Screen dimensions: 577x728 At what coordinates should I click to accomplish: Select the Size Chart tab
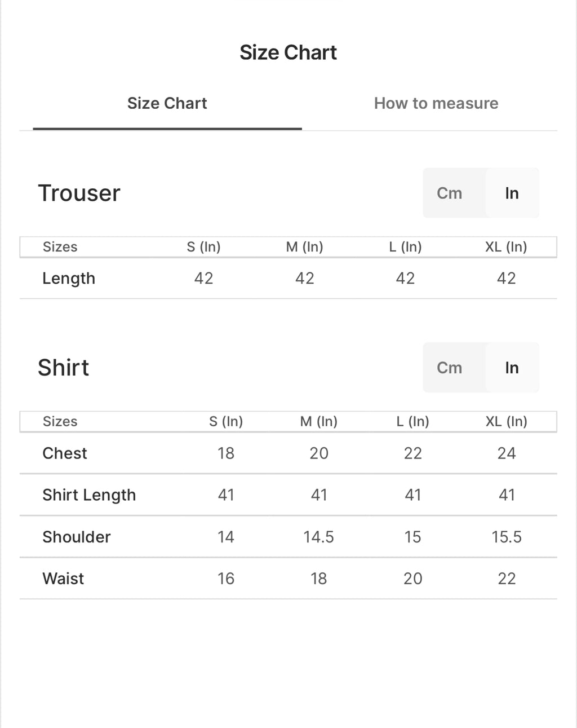click(x=167, y=103)
